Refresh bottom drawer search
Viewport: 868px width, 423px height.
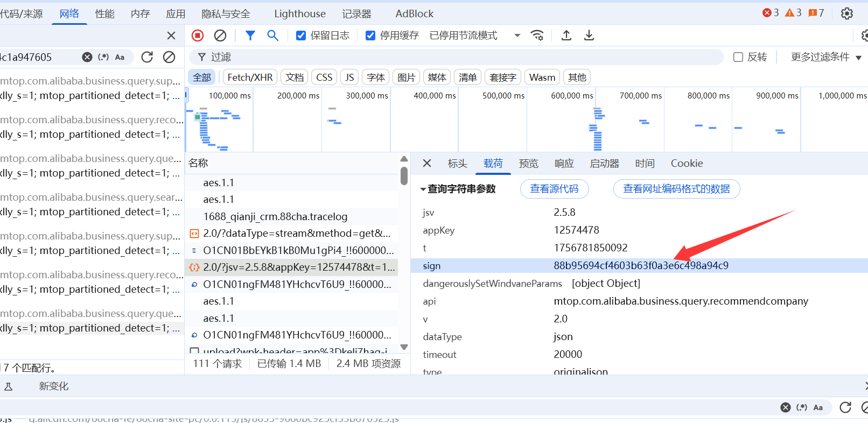pos(845,407)
